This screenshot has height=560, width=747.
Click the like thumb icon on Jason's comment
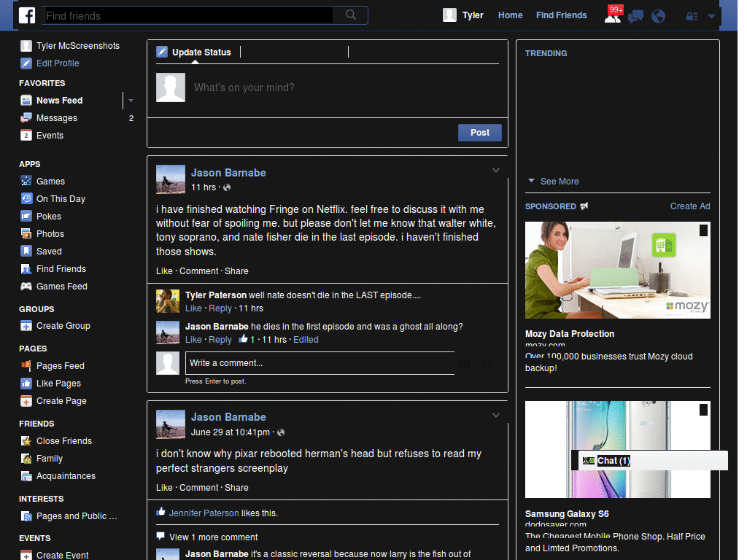(243, 338)
